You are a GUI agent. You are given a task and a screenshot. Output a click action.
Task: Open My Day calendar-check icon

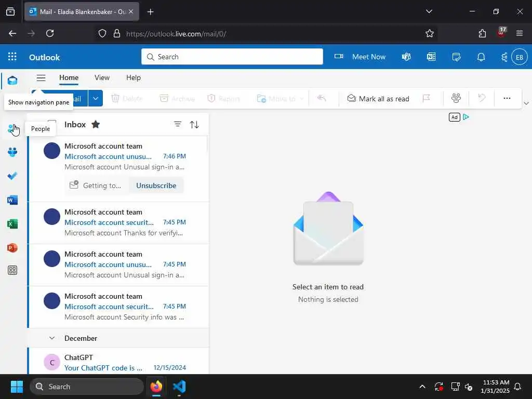[456, 57]
